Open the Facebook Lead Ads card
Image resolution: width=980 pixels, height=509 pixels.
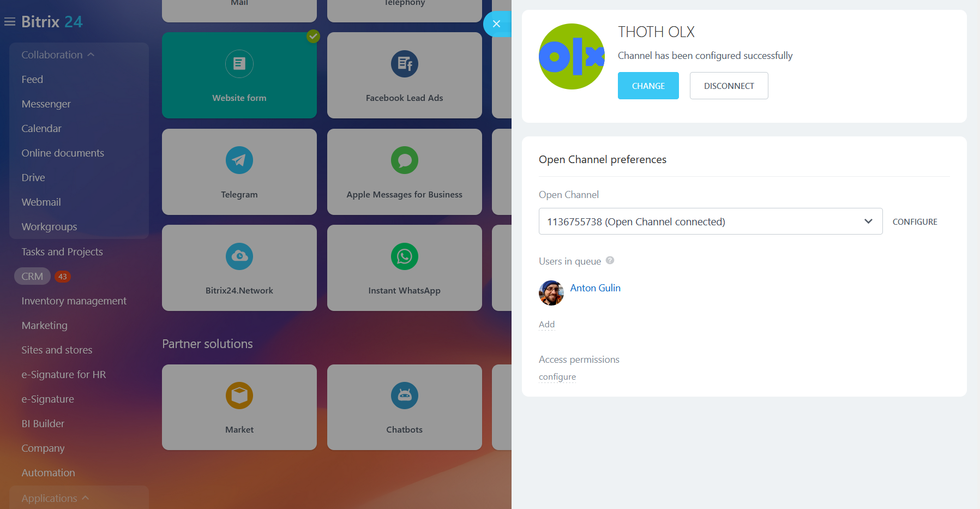point(405,75)
